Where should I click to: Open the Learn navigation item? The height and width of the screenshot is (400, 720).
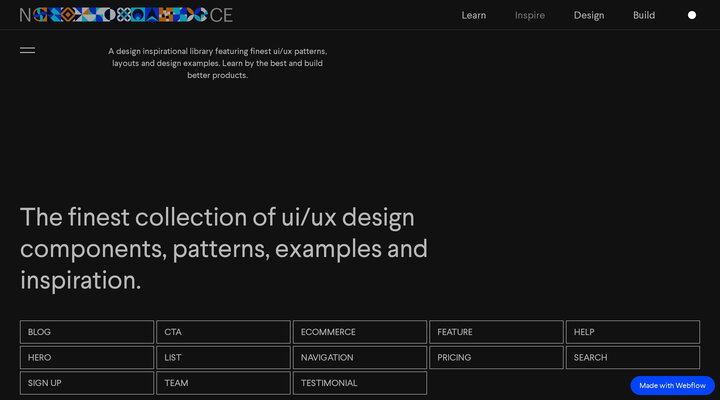click(x=474, y=15)
